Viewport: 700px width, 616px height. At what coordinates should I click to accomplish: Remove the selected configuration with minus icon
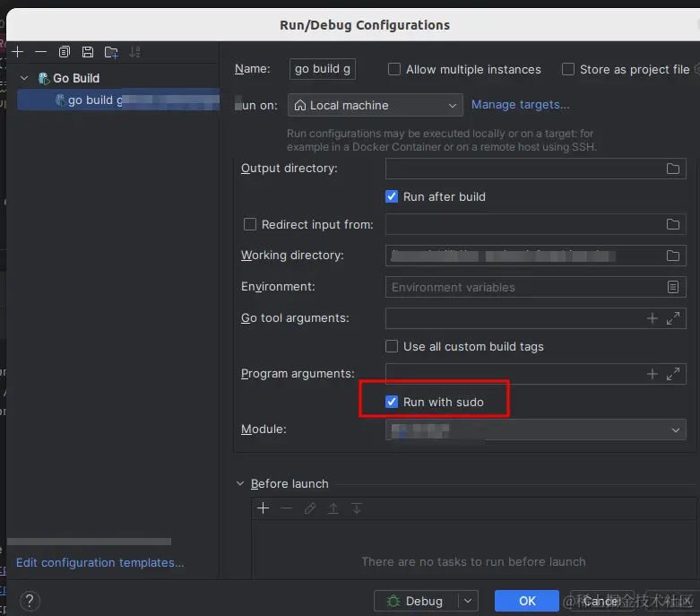(40, 52)
